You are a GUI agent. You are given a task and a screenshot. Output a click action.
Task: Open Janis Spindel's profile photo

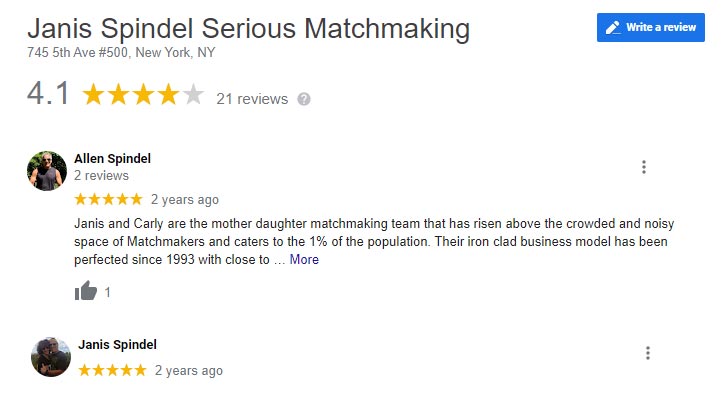(x=51, y=357)
